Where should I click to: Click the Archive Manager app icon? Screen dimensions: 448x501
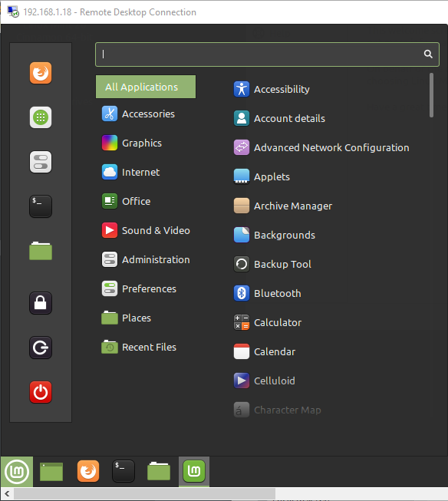tap(242, 206)
